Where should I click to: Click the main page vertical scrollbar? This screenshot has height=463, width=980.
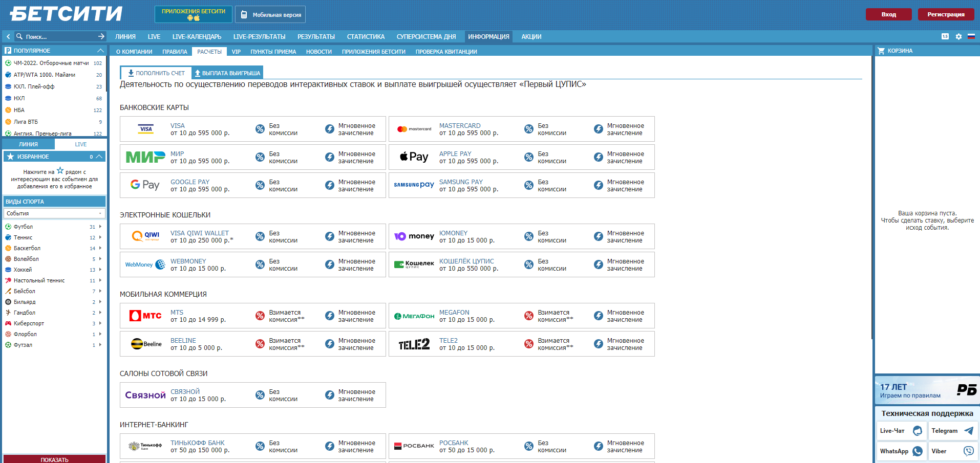point(872,197)
